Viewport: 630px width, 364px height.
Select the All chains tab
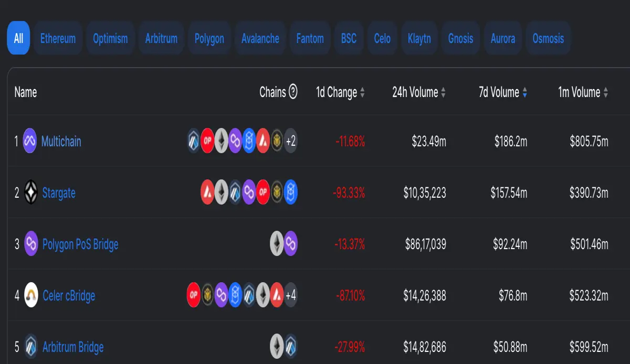click(x=18, y=38)
